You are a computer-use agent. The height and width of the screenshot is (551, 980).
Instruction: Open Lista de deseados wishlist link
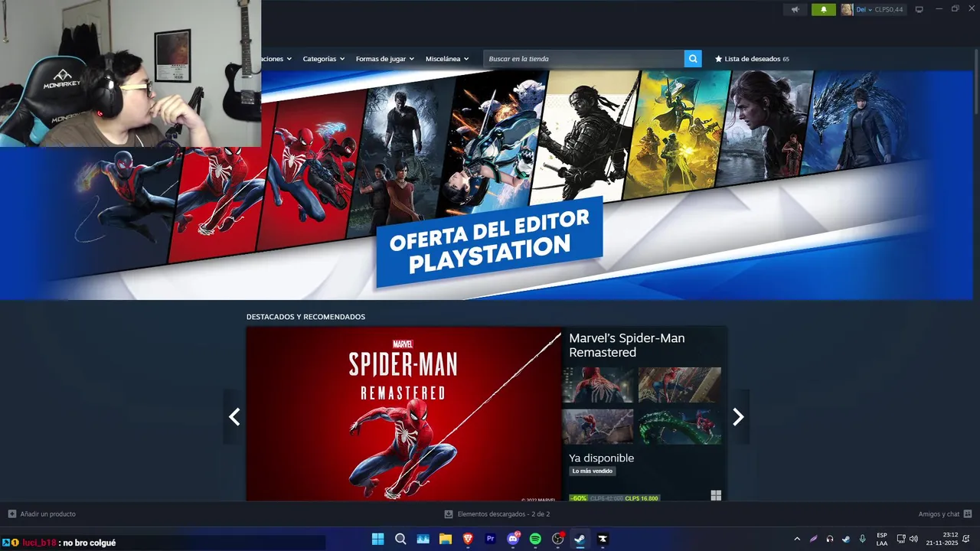tap(752, 59)
